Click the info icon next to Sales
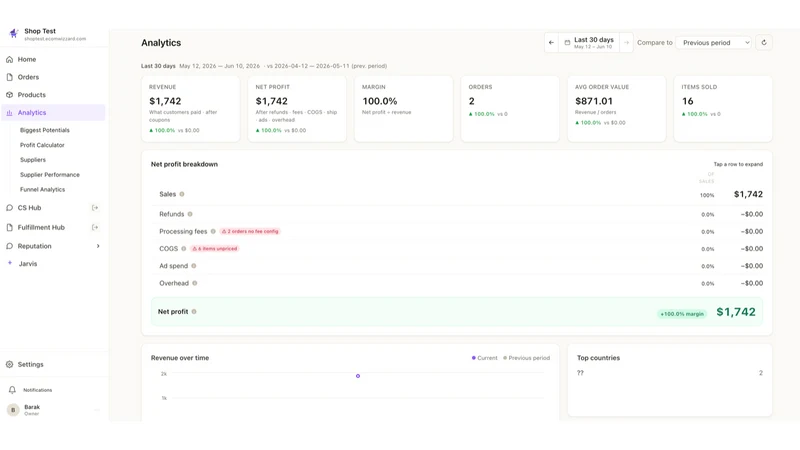This screenshot has width=800, height=450. tap(182, 194)
